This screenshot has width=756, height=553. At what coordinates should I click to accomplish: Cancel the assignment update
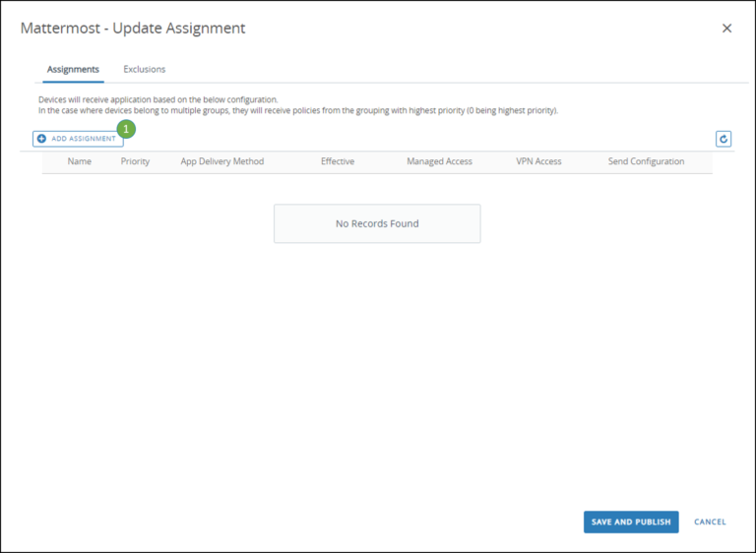[x=710, y=522]
